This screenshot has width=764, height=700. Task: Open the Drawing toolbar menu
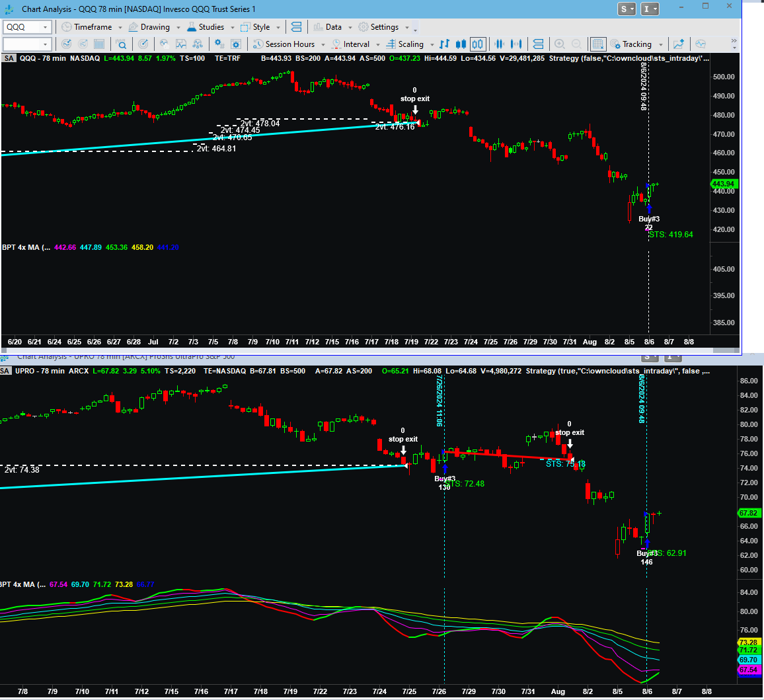click(149, 27)
